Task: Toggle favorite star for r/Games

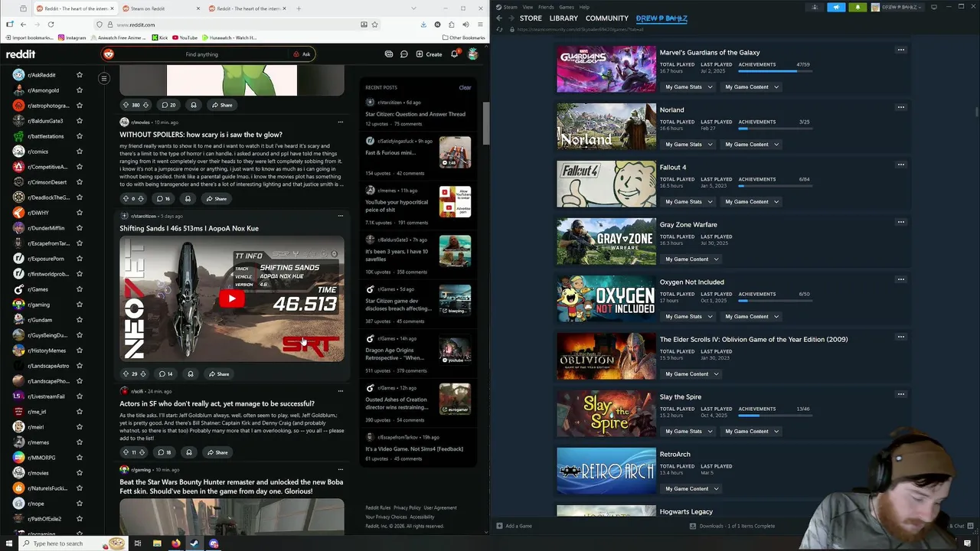Action: click(79, 289)
